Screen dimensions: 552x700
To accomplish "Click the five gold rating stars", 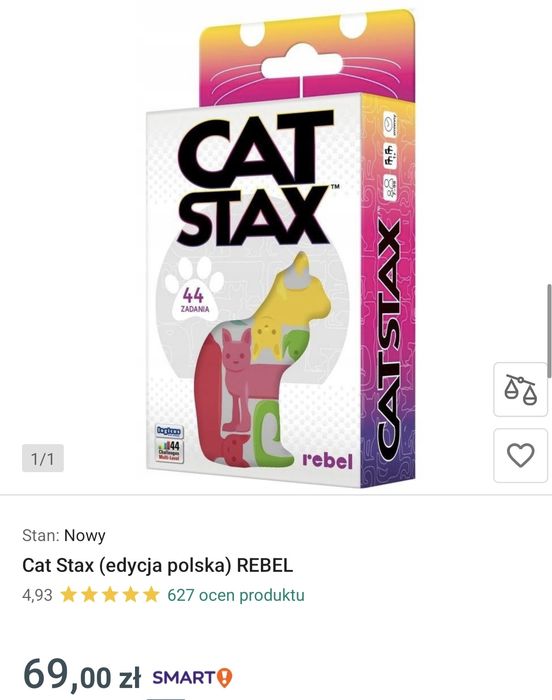I will pyautogui.click(x=110, y=595).
